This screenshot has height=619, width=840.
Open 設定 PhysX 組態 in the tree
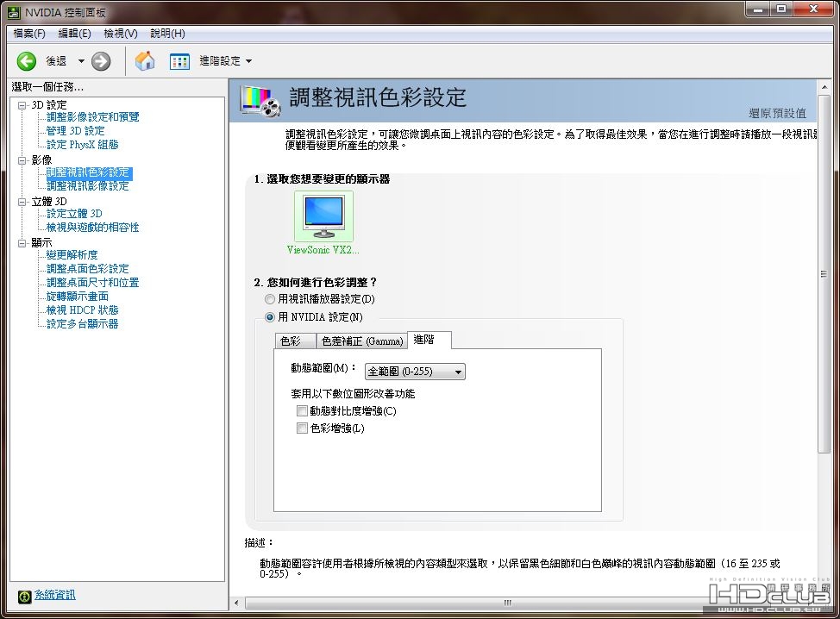(82, 145)
